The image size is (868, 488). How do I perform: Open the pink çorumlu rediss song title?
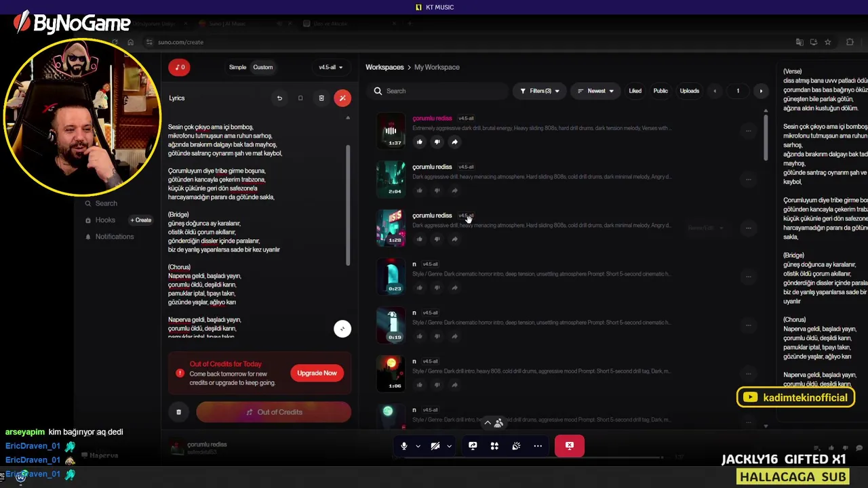point(432,119)
